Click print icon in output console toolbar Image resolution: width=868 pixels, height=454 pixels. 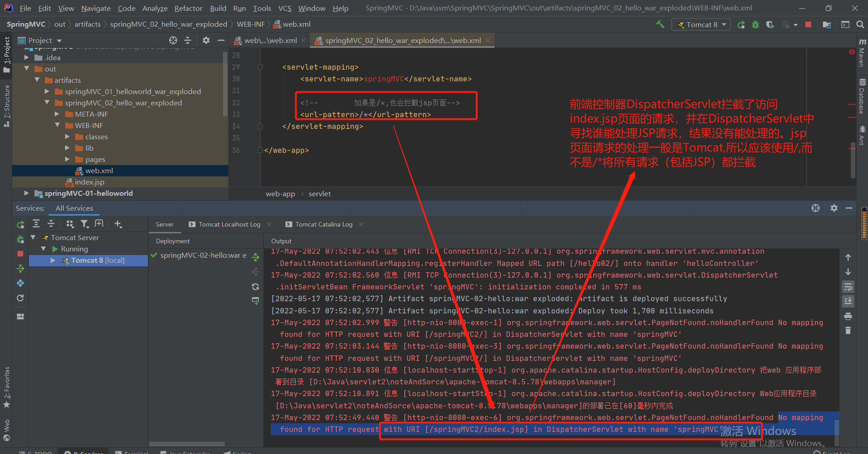(x=848, y=316)
